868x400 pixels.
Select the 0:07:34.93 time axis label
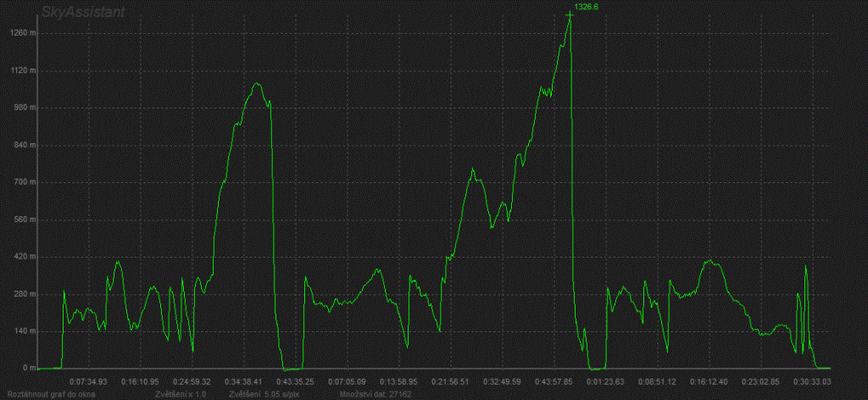click(x=88, y=382)
